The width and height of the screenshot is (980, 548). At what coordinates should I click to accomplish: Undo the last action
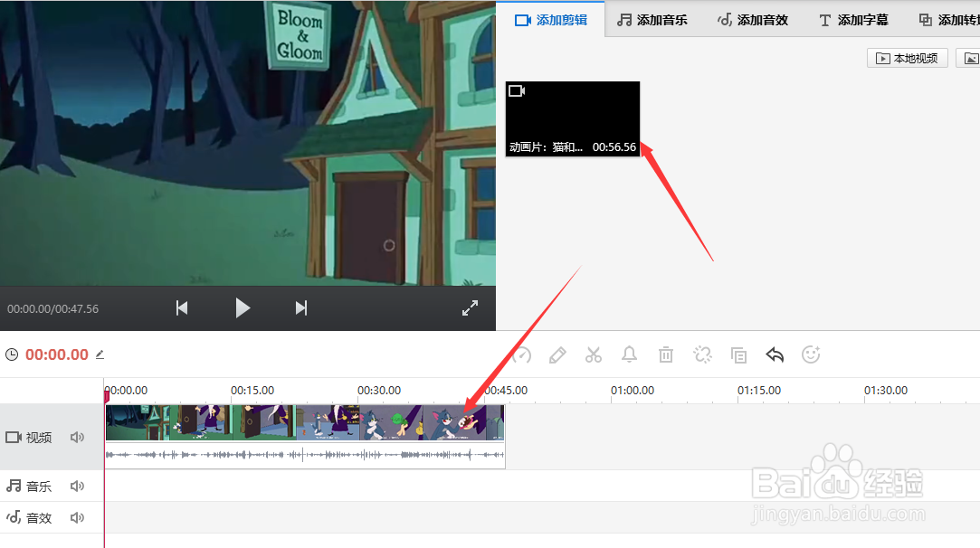[775, 354]
